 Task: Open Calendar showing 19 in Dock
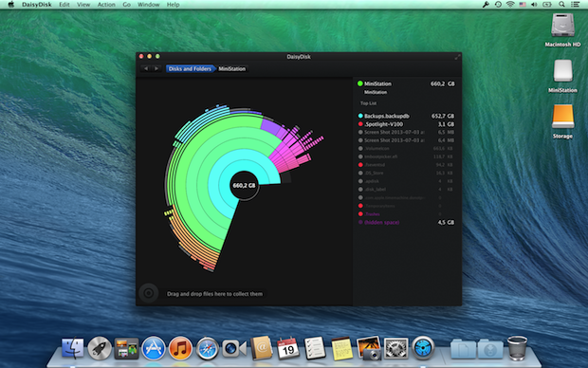(x=288, y=348)
